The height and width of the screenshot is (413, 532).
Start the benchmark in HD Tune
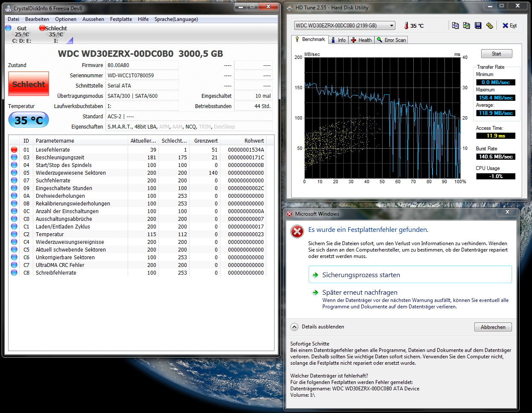[496, 54]
